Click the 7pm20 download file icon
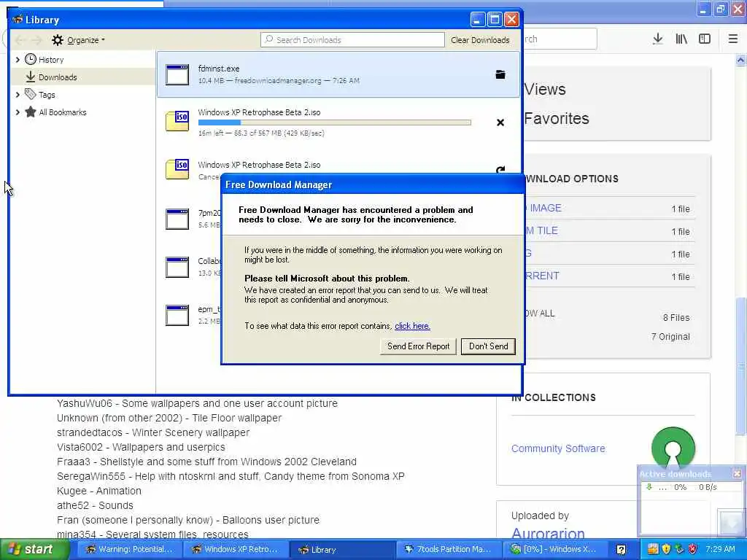The width and height of the screenshot is (747, 560). coord(177,219)
